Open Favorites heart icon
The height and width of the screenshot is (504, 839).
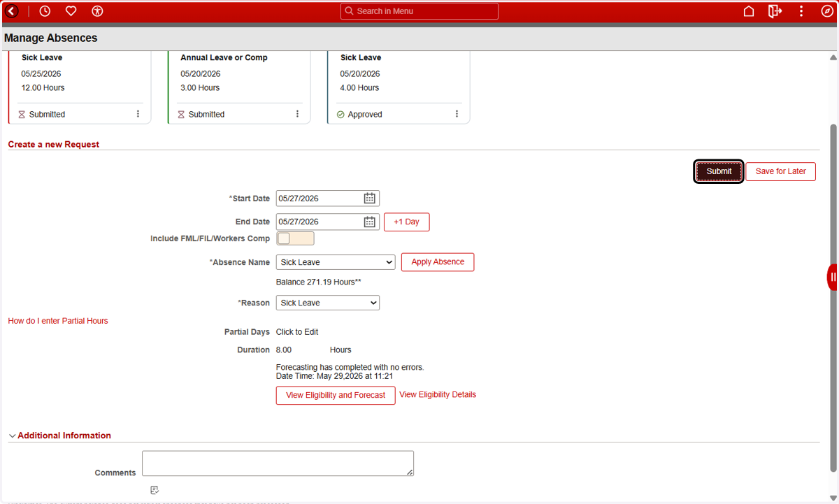(71, 11)
